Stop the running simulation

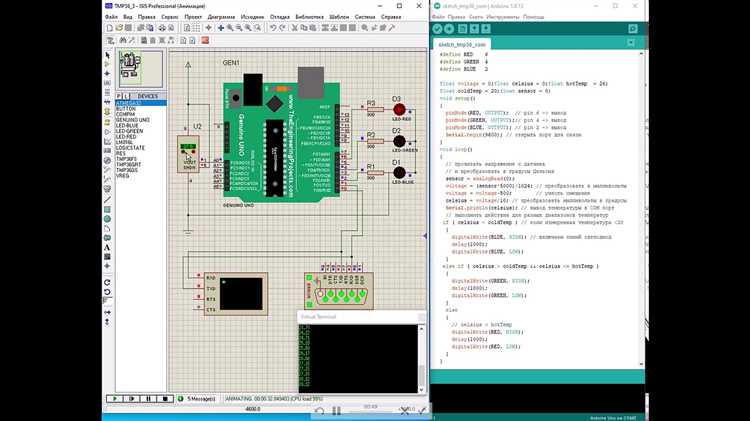[165, 399]
